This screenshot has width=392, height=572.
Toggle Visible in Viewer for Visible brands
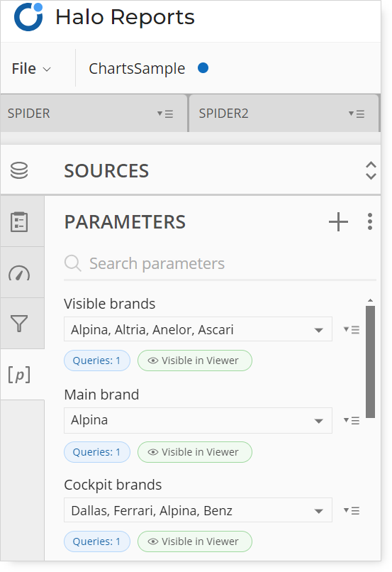(194, 361)
